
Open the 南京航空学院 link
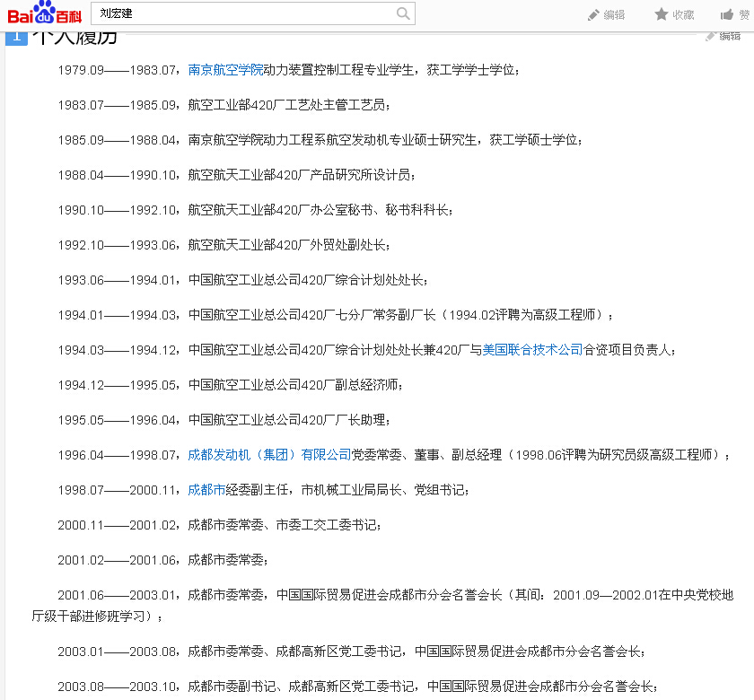[225, 70]
